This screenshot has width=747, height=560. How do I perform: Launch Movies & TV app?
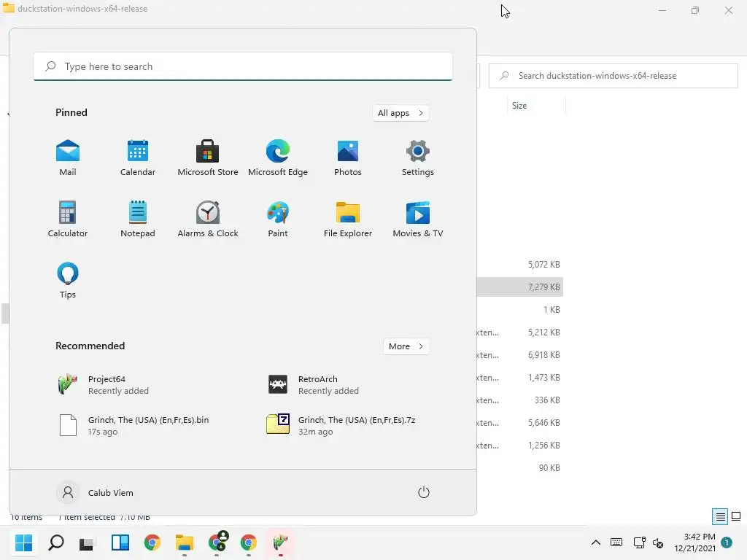point(418,219)
